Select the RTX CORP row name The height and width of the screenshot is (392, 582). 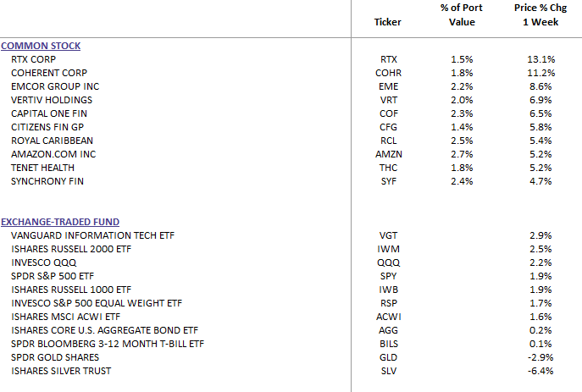click(x=33, y=59)
